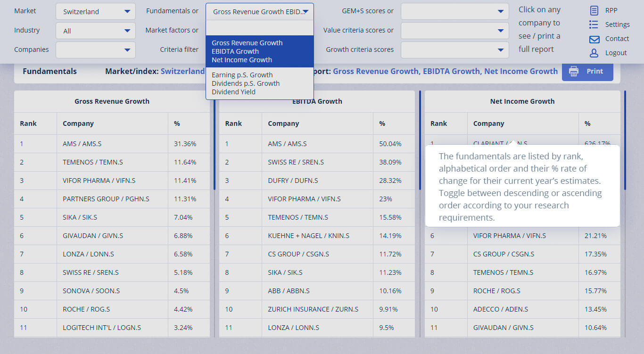Open ROCHE / ROG.S in Gross Revenue Growth table
This screenshot has width=644, height=354.
click(x=86, y=309)
